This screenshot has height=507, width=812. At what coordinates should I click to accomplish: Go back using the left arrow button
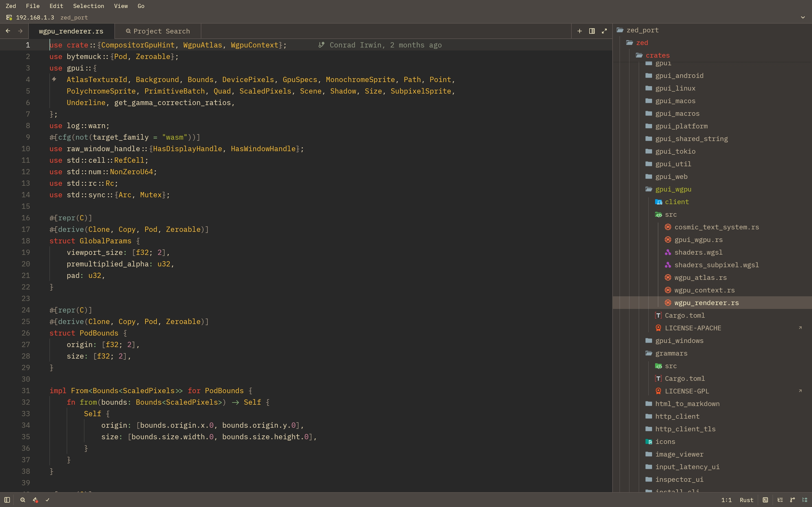point(8,31)
